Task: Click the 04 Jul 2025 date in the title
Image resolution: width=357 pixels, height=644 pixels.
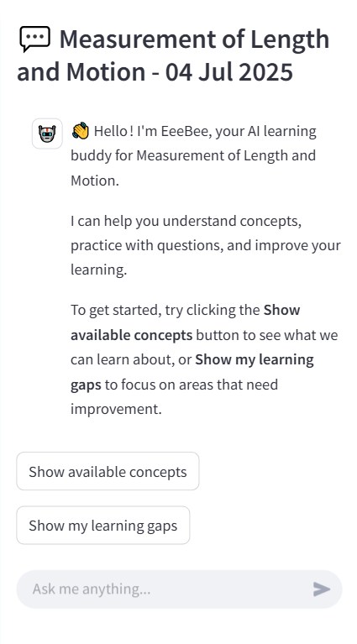Action: [229, 72]
